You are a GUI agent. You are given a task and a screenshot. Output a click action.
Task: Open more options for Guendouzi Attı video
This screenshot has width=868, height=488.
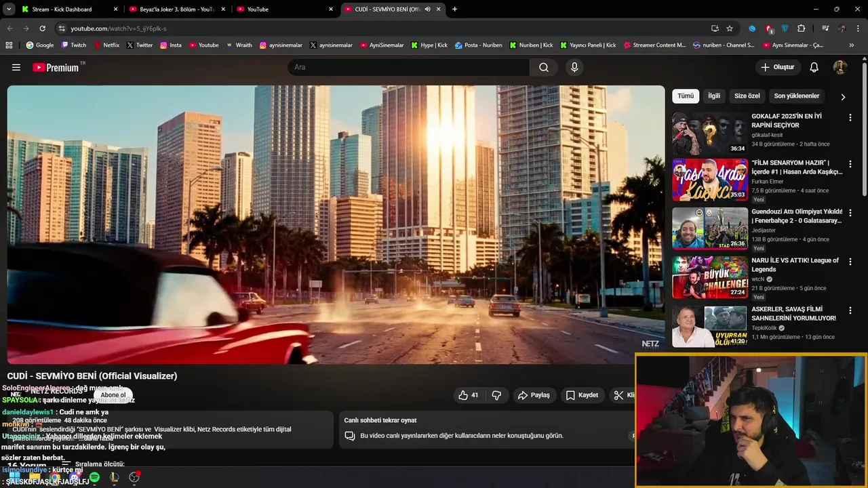[850, 213]
